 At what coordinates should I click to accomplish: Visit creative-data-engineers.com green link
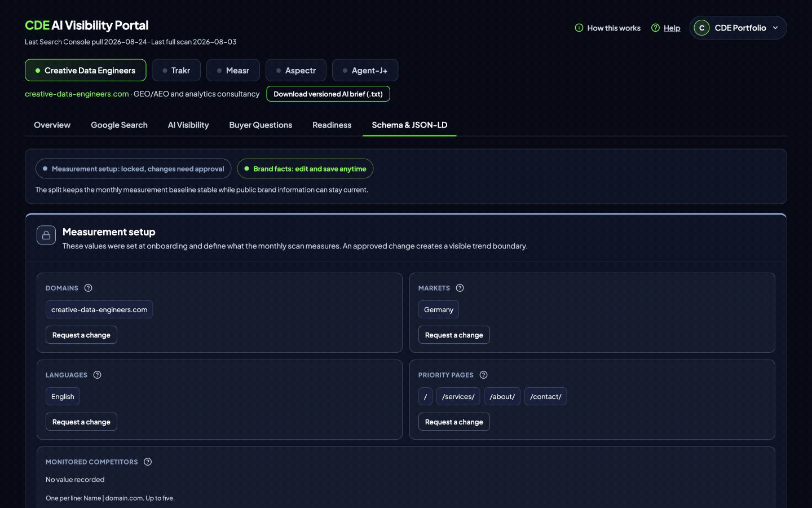tap(77, 94)
